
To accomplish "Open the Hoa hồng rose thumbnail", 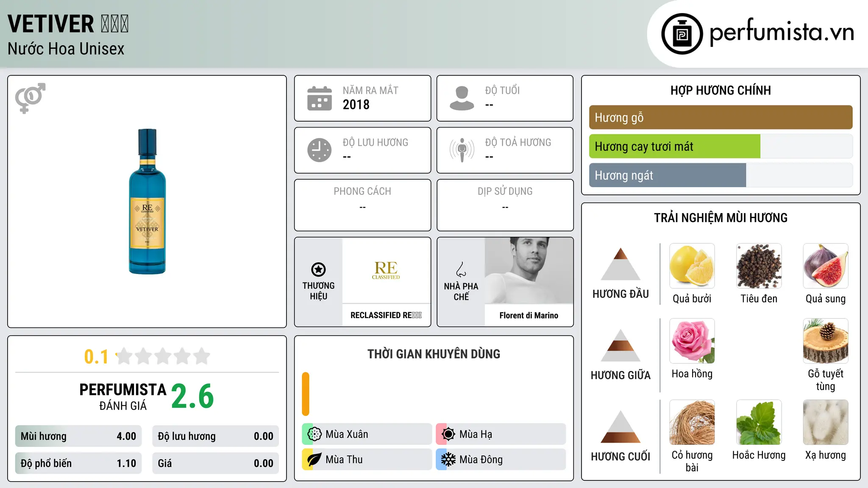I will click(x=692, y=341).
